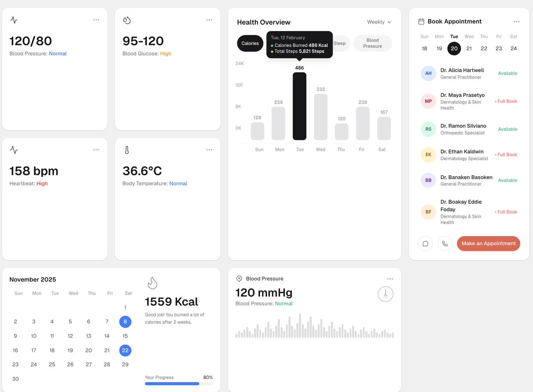The height and width of the screenshot is (392, 533).
Task: Open the Heartbeat card three-dot menu
Action: [96, 150]
